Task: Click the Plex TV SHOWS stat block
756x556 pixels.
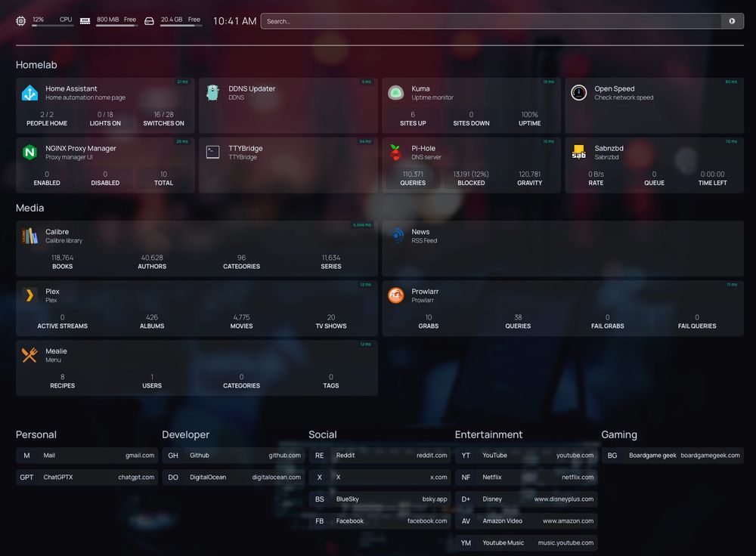Action: tap(331, 321)
